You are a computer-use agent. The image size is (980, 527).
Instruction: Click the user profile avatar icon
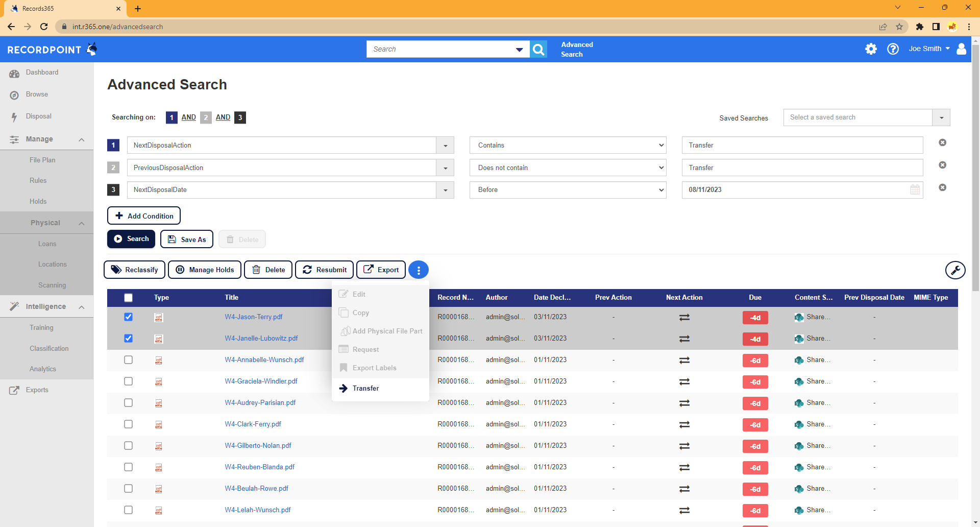coord(961,49)
